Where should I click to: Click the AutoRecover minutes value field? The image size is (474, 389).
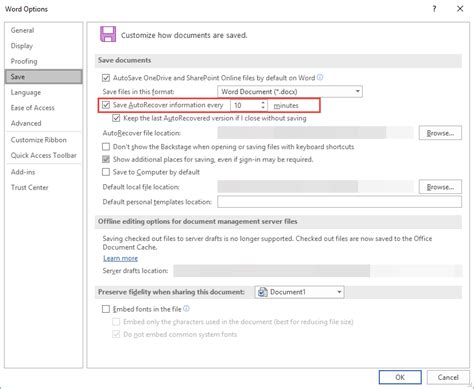[x=245, y=105]
